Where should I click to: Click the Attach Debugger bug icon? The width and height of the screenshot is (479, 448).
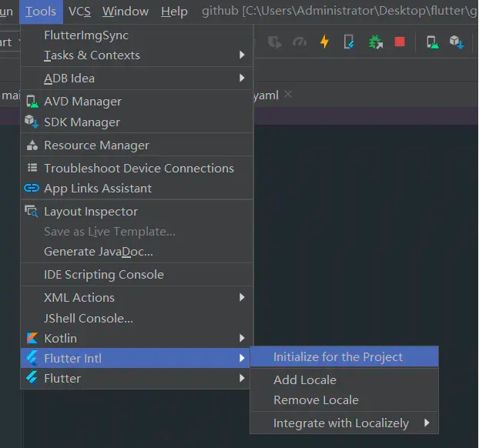coord(376,42)
